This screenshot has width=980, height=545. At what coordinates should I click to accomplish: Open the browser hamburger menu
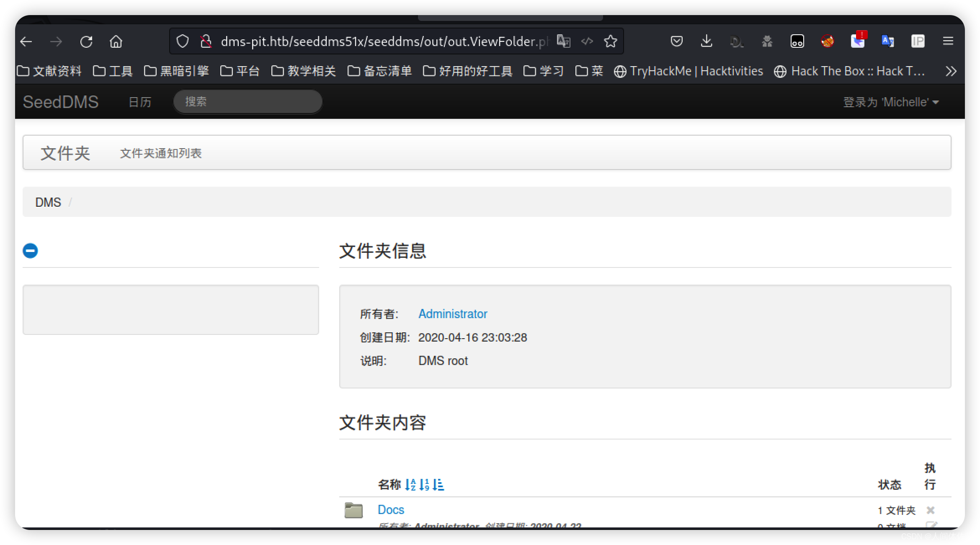pyautogui.click(x=948, y=41)
